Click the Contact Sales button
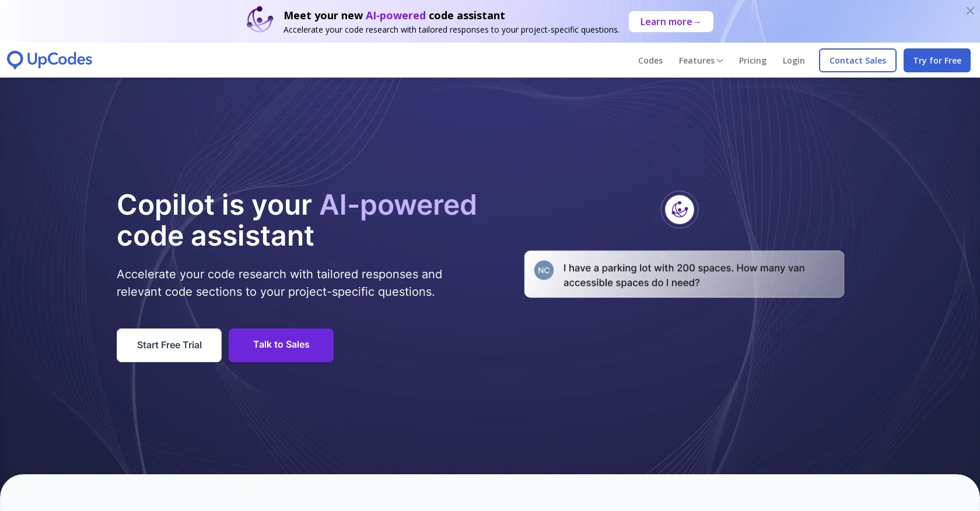This screenshot has height=511, width=980. pos(857,61)
